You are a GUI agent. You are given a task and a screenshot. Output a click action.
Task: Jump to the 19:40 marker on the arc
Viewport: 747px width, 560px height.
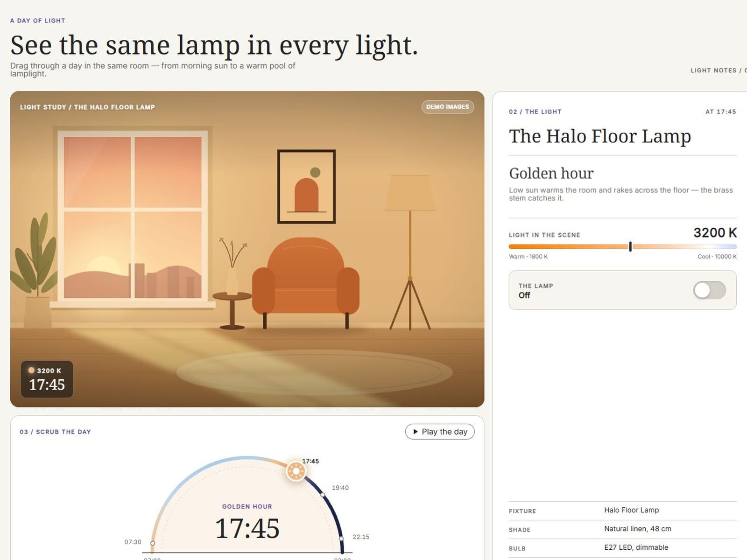click(323, 495)
